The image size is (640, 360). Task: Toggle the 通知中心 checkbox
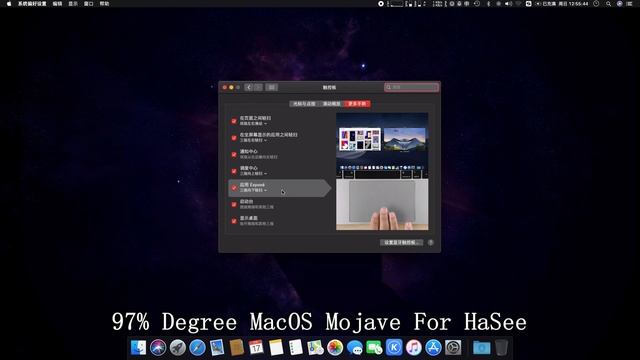pos(234,154)
